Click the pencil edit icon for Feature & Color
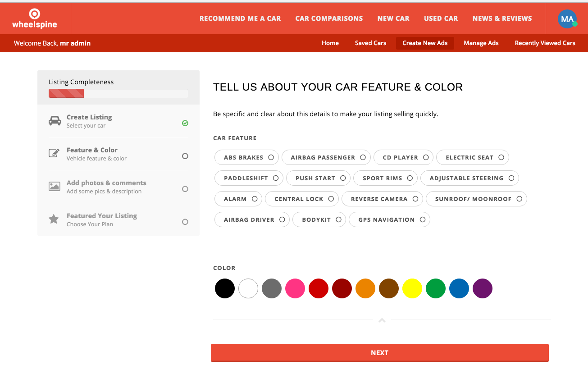The image size is (588, 384). click(x=54, y=153)
